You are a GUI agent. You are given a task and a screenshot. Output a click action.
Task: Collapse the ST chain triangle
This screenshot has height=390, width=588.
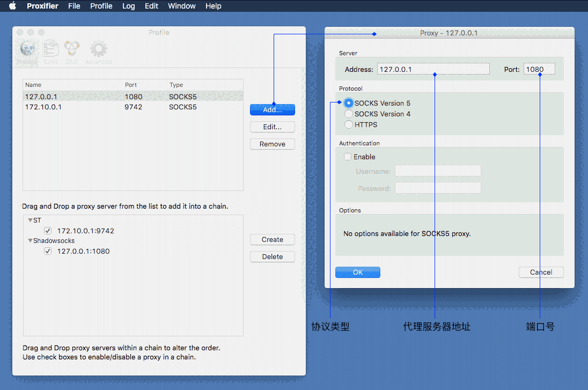[30, 220]
